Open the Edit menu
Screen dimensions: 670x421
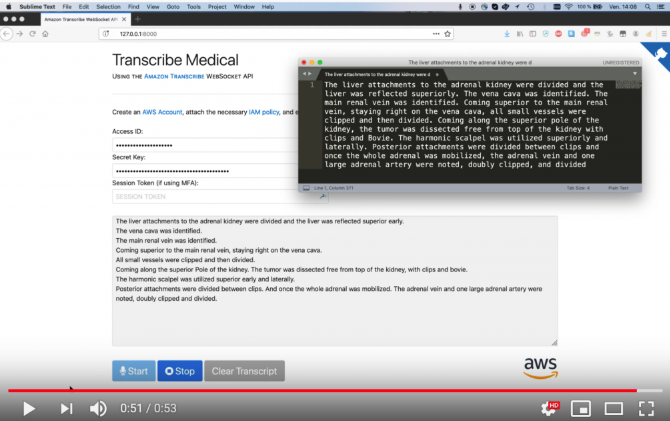click(x=84, y=7)
